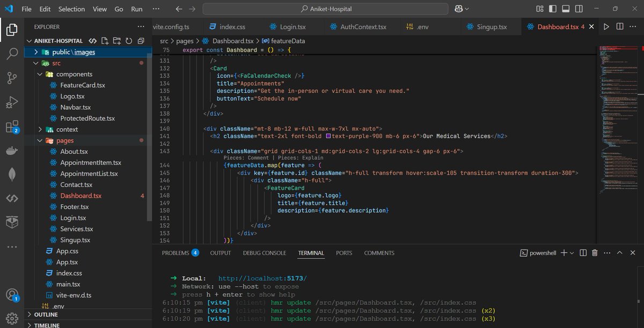Kill the terminal with the trash icon
The width and height of the screenshot is (644, 328).
(595, 253)
